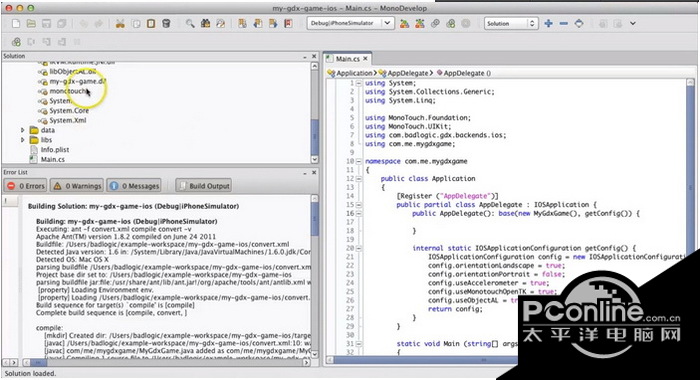
Task: Click the Cut scissors icon
Action: (120, 24)
